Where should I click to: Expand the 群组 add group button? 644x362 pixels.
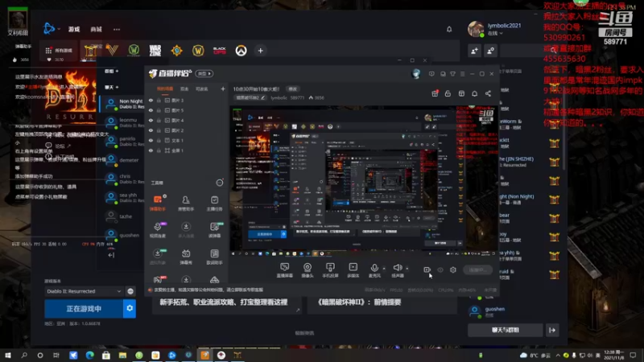[111, 71]
